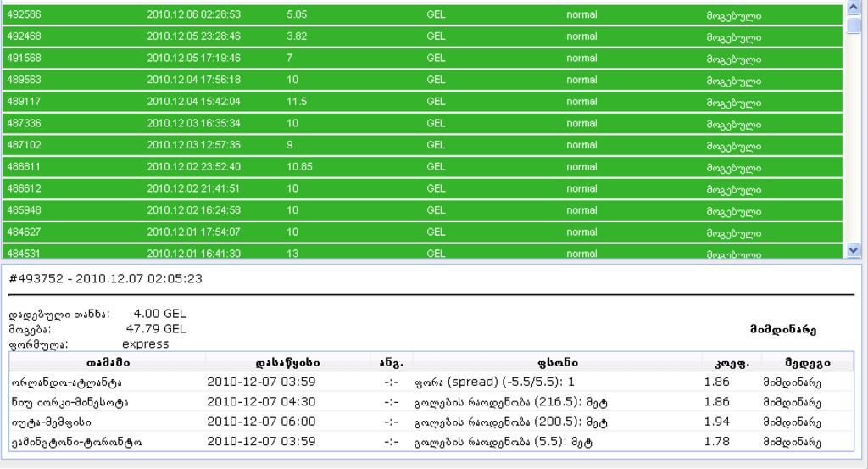The height and width of the screenshot is (469, 868).
Task: Click winnings amount 47.79 GEL
Action: pyautogui.click(x=156, y=329)
